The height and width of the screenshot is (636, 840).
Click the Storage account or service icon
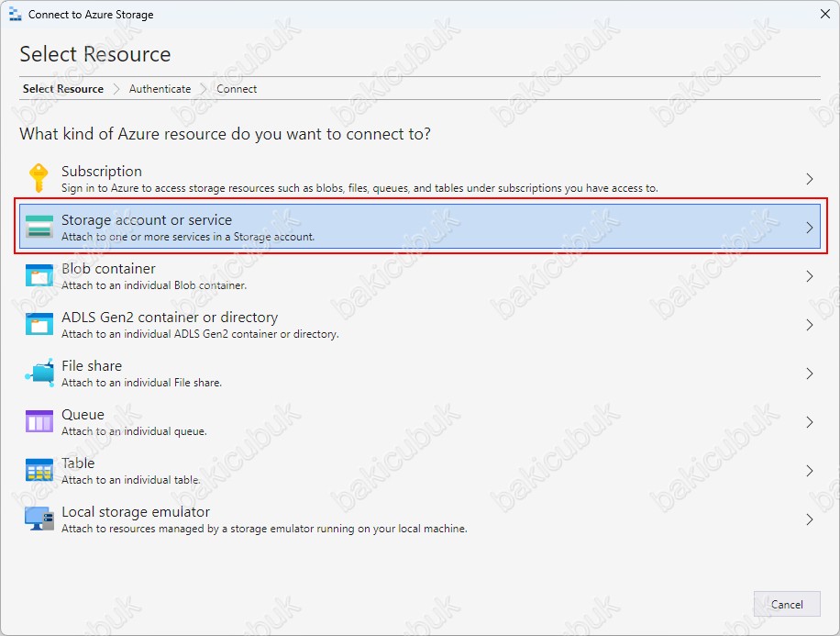point(39,227)
